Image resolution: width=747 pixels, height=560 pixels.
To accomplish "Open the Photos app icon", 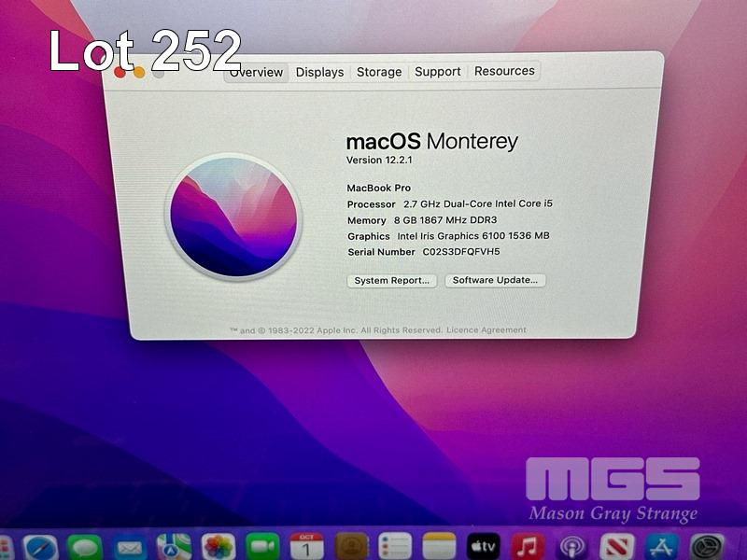I will pyautogui.click(x=218, y=547).
